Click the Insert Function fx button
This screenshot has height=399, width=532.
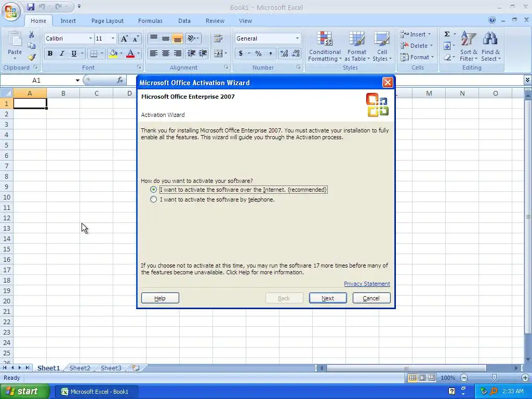[120, 80]
